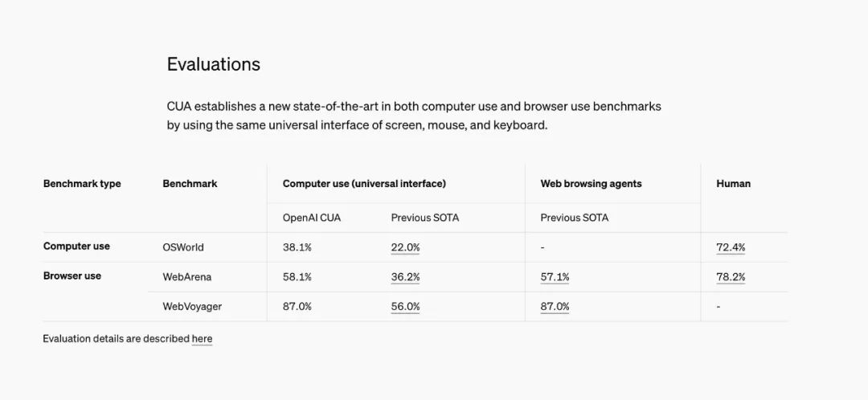Click the 78.2% human WebArena score
Viewport: 868px width, 400px height.
731,277
